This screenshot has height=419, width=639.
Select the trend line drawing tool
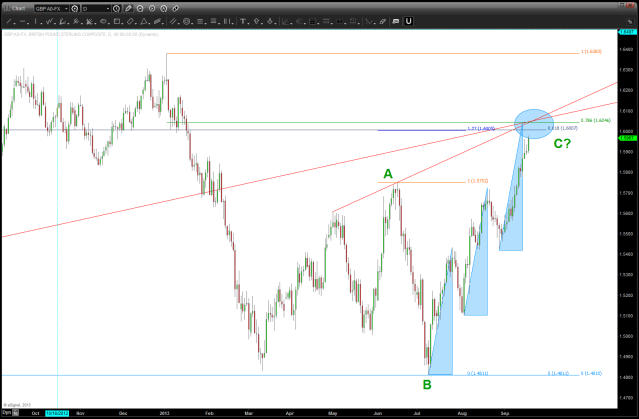point(8,21)
